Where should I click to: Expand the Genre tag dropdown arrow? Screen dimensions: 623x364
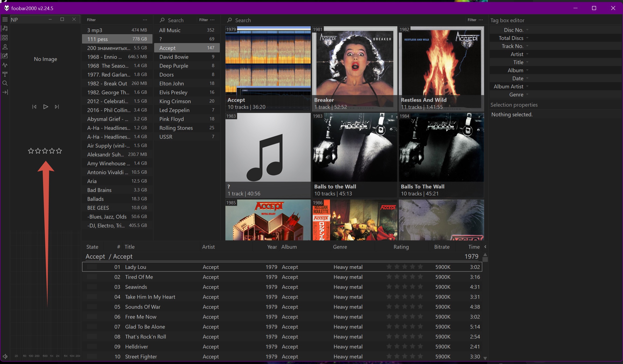(x=527, y=94)
